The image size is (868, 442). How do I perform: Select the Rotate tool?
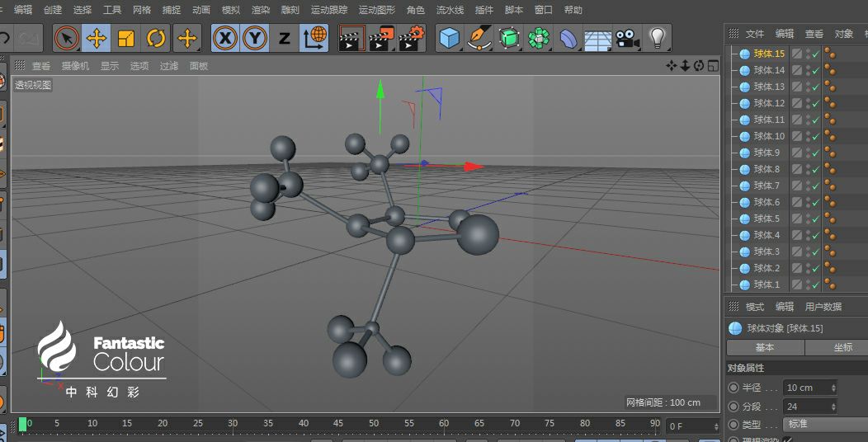pos(156,38)
